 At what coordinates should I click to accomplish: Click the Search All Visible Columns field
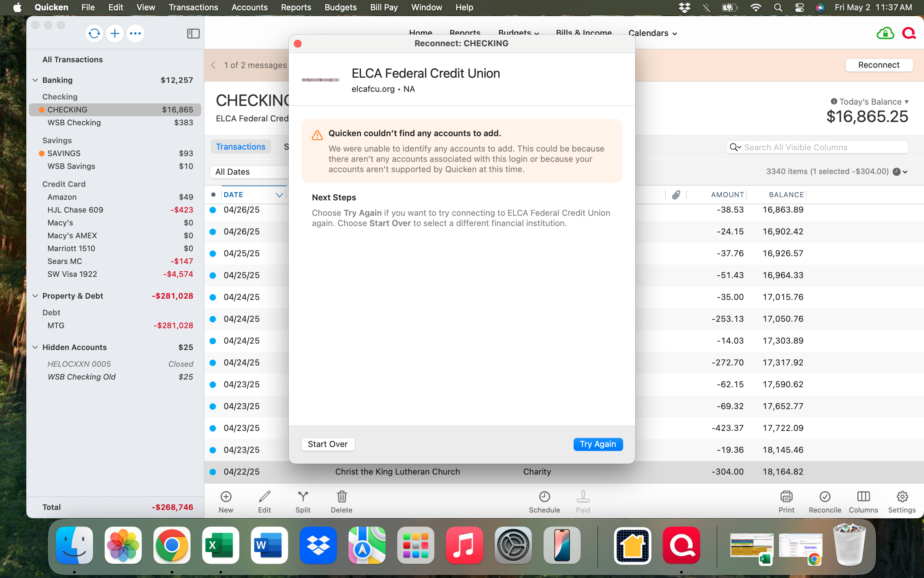(x=817, y=147)
